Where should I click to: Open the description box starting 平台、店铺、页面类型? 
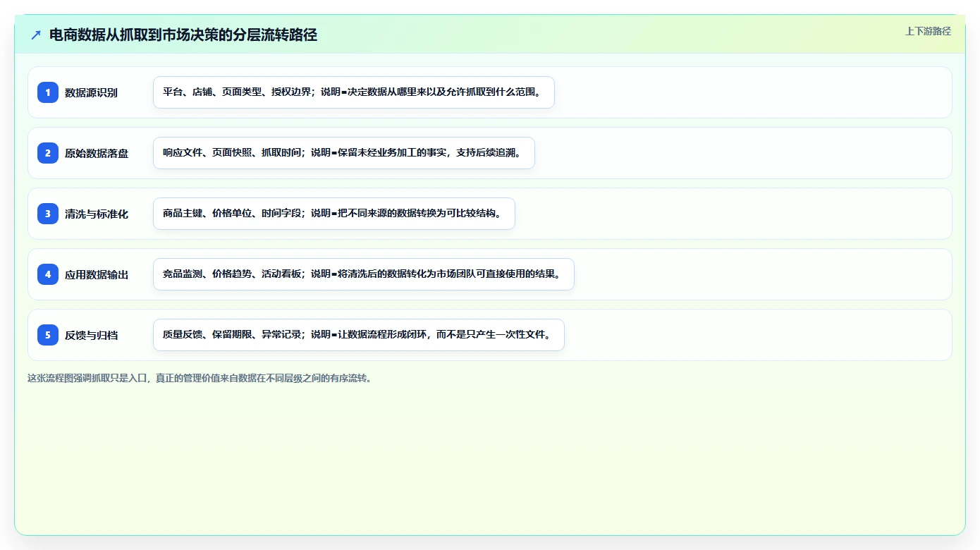click(354, 92)
